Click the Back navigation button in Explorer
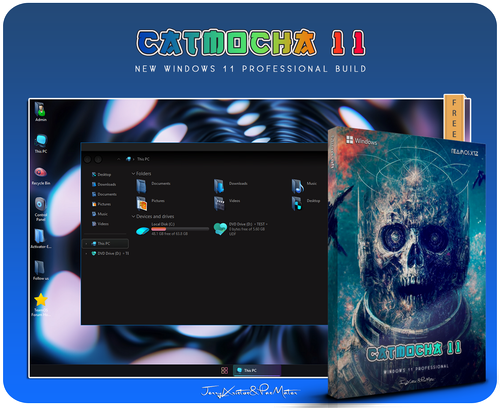Screen dimensions: 500x408 pos(87,159)
